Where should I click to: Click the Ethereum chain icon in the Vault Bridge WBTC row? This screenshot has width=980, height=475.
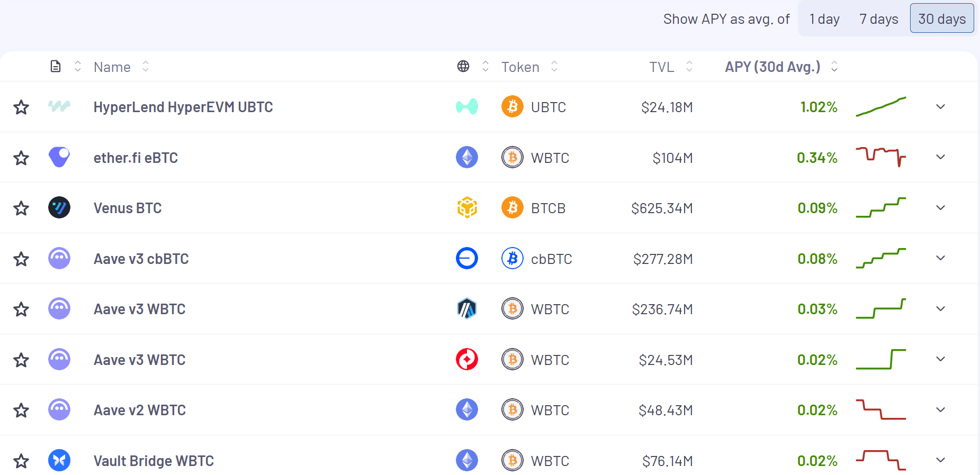coord(467,460)
